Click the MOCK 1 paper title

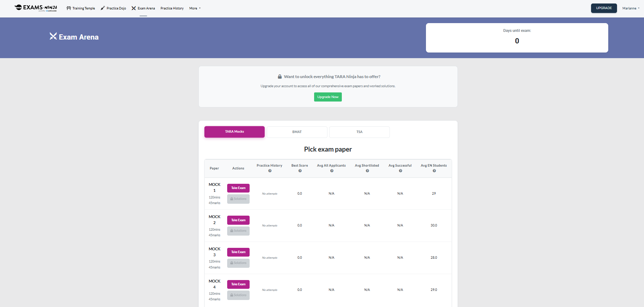coord(215,188)
